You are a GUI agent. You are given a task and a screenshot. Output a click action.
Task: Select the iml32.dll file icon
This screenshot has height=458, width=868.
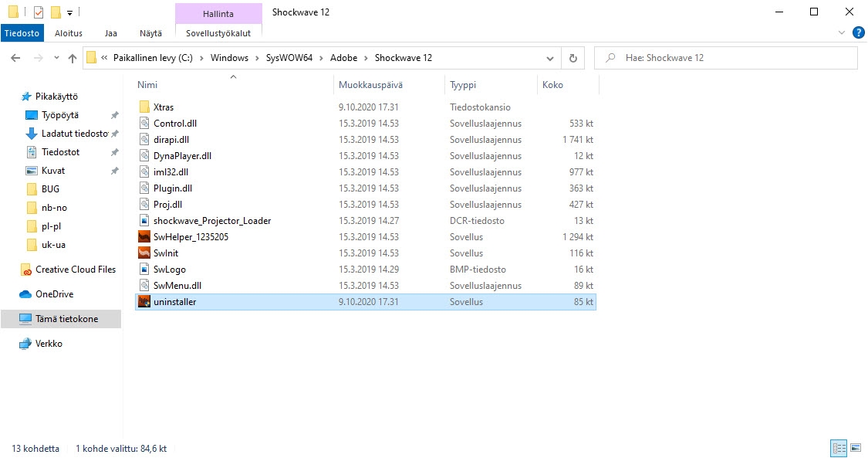click(x=144, y=171)
